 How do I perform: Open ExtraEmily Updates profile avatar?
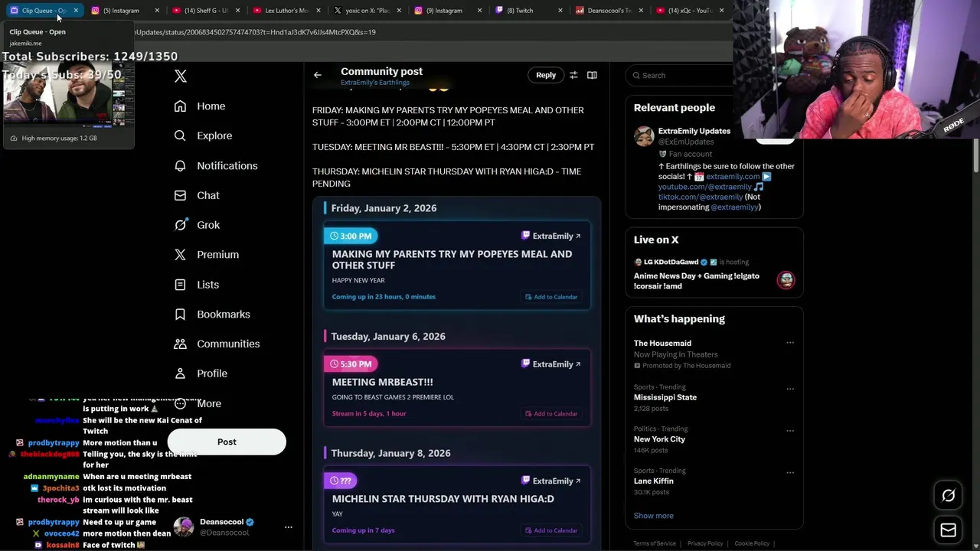[x=644, y=136]
